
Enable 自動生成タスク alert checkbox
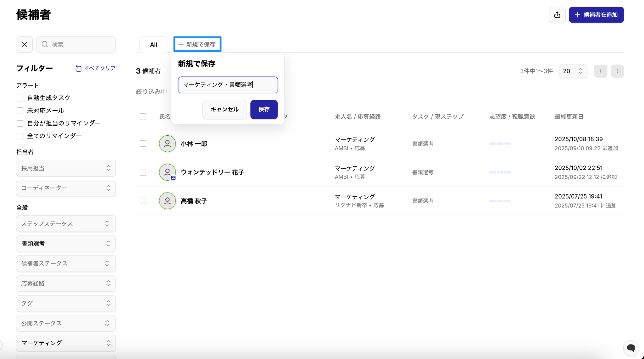pyautogui.click(x=20, y=98)
